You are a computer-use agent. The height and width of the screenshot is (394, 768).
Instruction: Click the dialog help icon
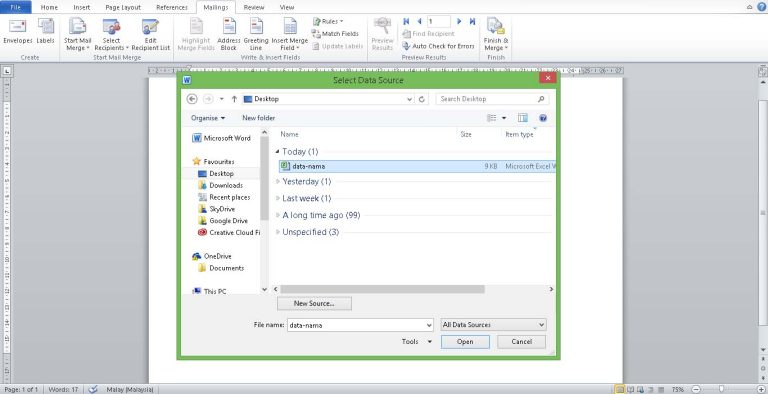pyautogui.click(x=543, y=118)
